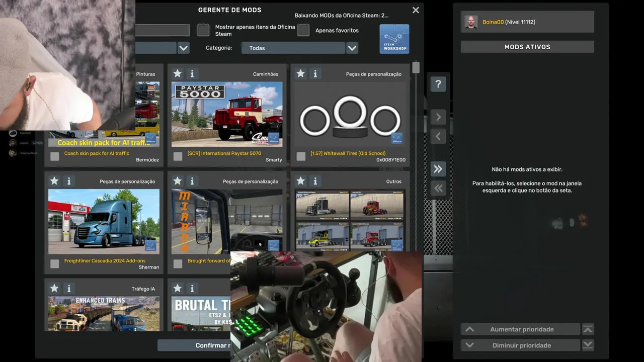Toggle Mostrar apenas itens da Oficina Steam
Viewport: 644px width, 362px height.
click(x=203, y=30)
